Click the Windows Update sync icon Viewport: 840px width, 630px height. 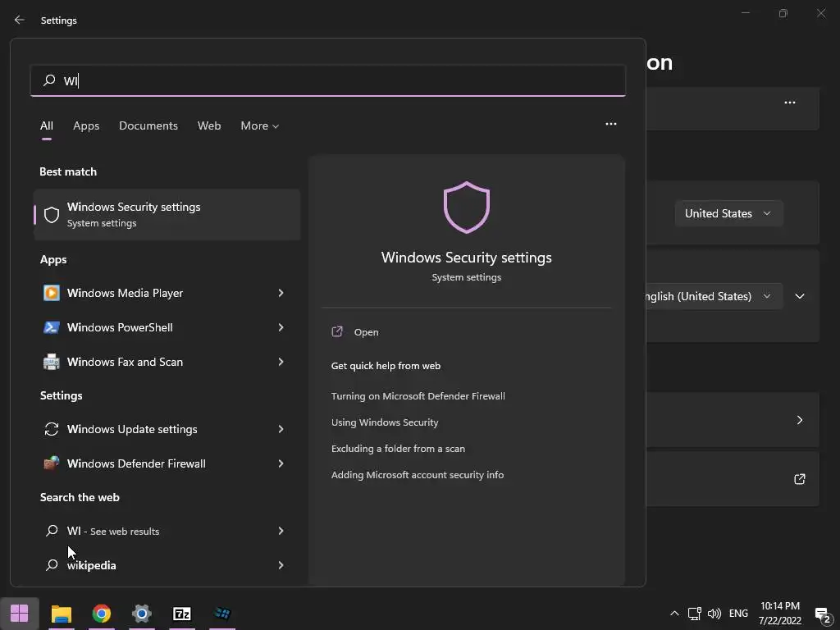(52, 429)
